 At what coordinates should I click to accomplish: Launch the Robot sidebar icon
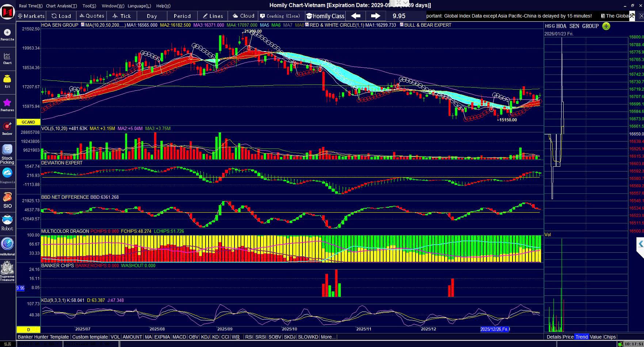pos(7,223)
